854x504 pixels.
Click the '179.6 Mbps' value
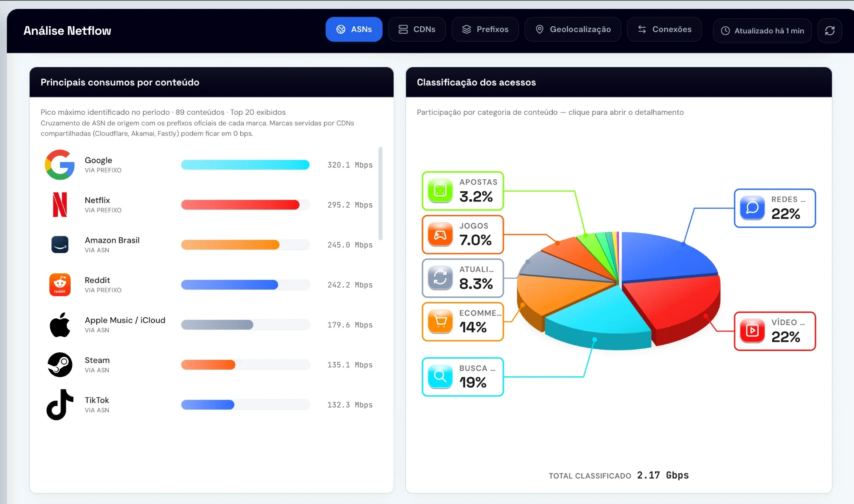tap(350, 325)
